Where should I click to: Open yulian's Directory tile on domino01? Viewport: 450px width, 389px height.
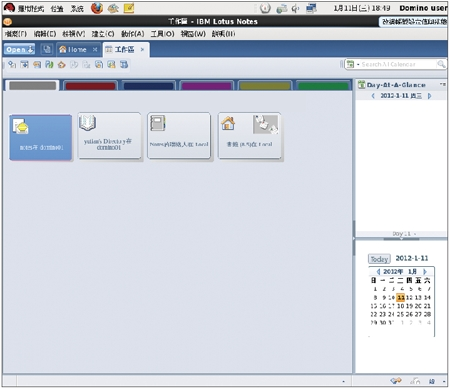tap(109, 136)
